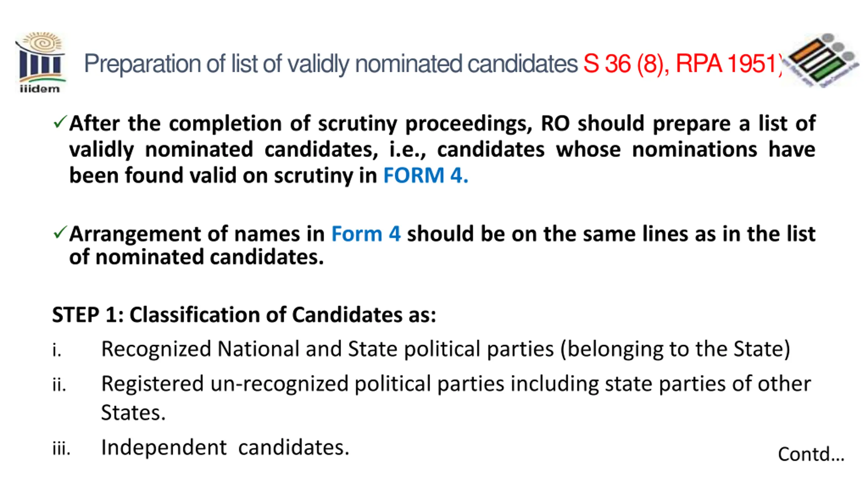This screenshot has width=868, height=488.
Task: Click the of nominated candidates. text
Action: coord(196,257)
